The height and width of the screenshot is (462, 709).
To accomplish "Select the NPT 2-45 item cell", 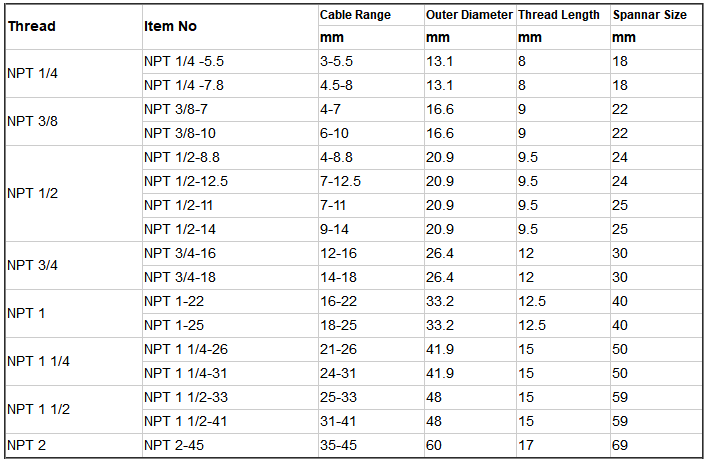I will pyautogui.click(x=174, y=445).
